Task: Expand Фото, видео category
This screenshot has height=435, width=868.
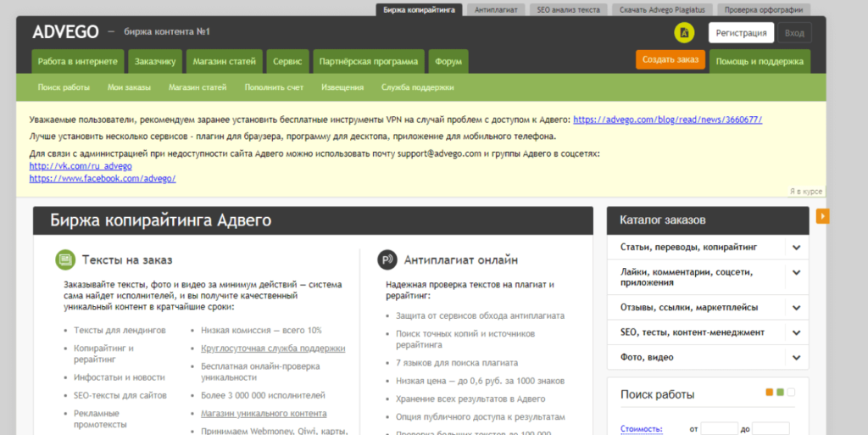Action: click(x=796, y=358)
